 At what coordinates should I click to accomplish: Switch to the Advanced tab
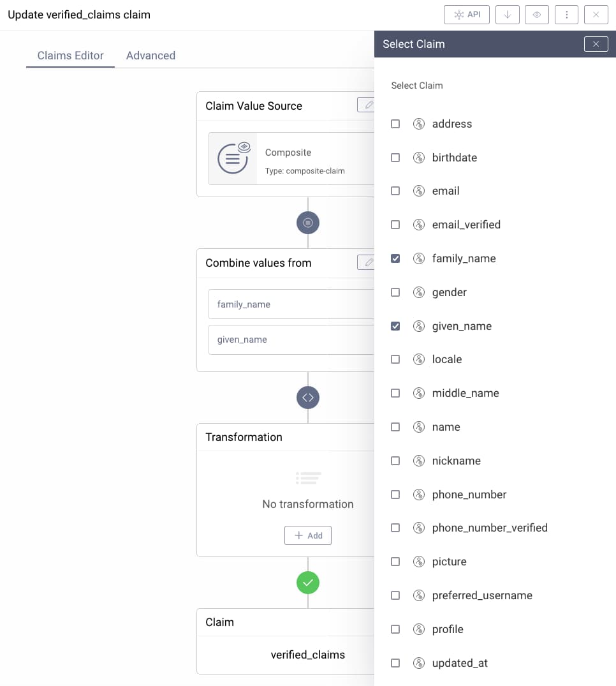[150, 56]
